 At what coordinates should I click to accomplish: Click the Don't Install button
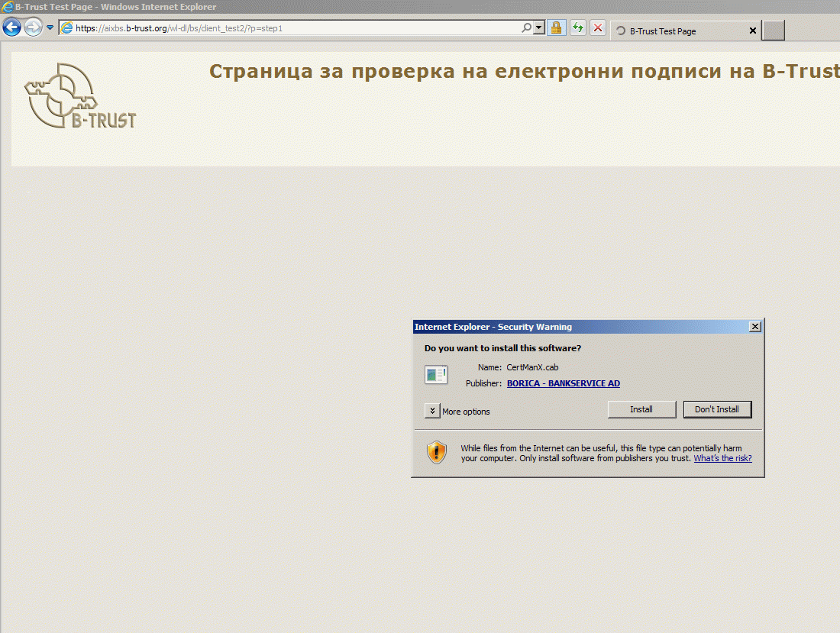point(717,409)
